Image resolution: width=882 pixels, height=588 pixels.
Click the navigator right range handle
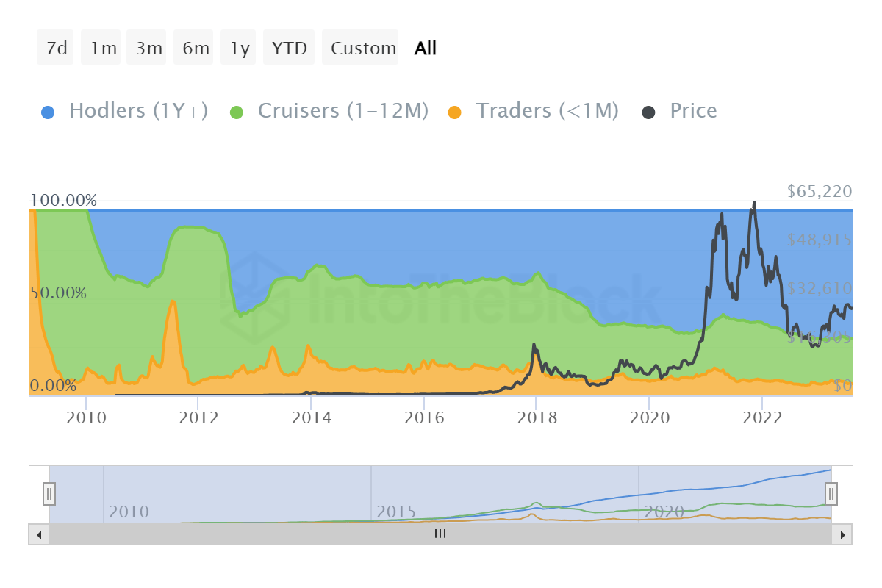pyautogui.click(x=831, y=493)
